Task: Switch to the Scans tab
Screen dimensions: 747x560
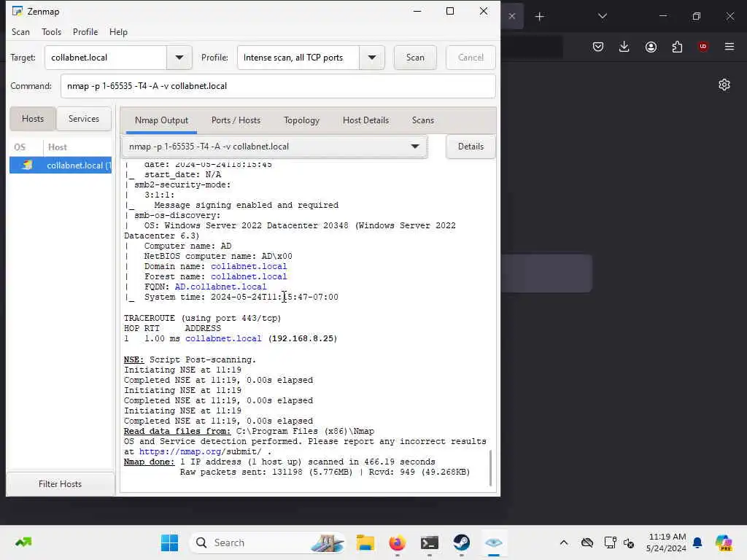Action: (x=423, y=120)
